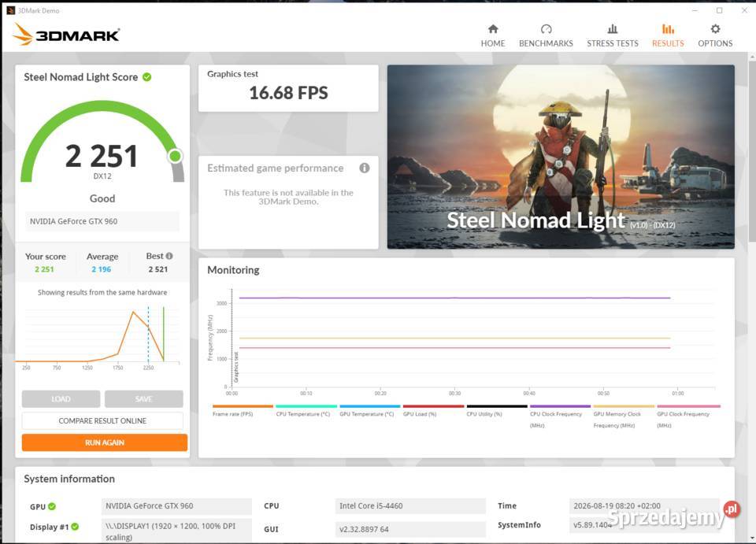Click the scrollbar down arrow
Image resolution: width=756 pixels, height=544 pixels.
751,538
